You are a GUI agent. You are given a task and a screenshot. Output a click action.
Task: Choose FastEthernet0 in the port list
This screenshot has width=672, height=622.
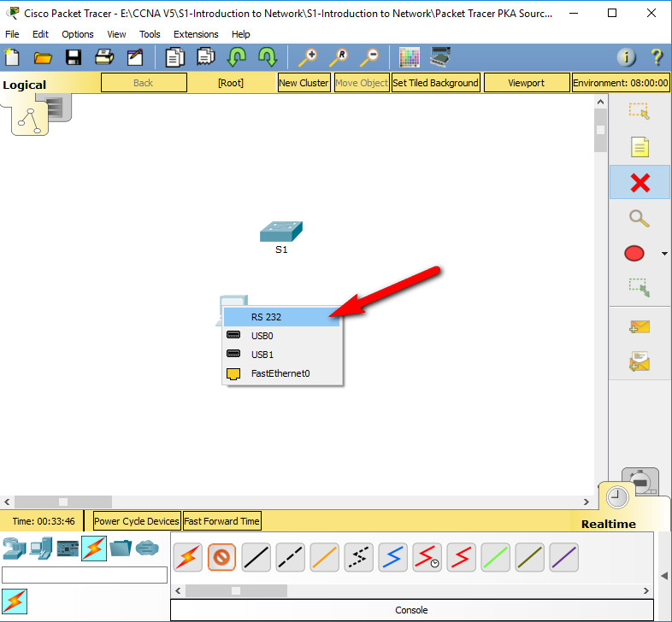pyautogui.click(x=282, y=373)
